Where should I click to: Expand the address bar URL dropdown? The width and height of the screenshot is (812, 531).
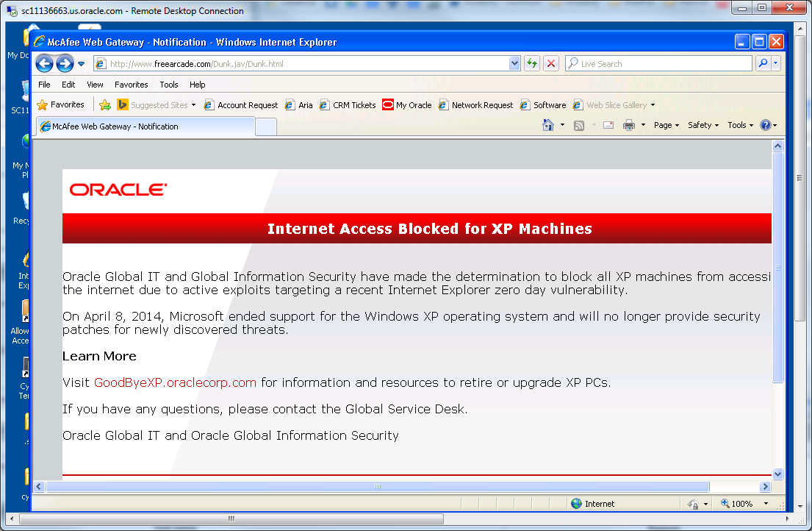pos(514,64)
